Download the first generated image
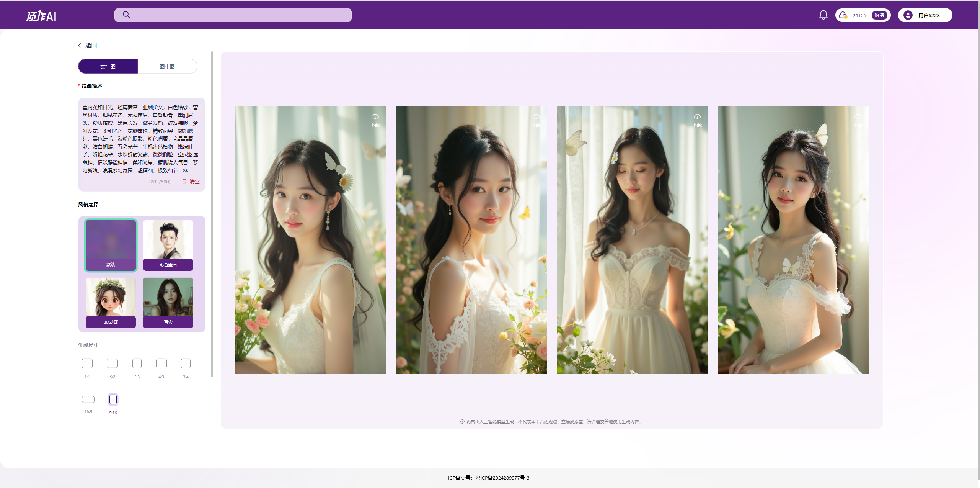Viewport: 980px width, 488px height. (375, 120)
